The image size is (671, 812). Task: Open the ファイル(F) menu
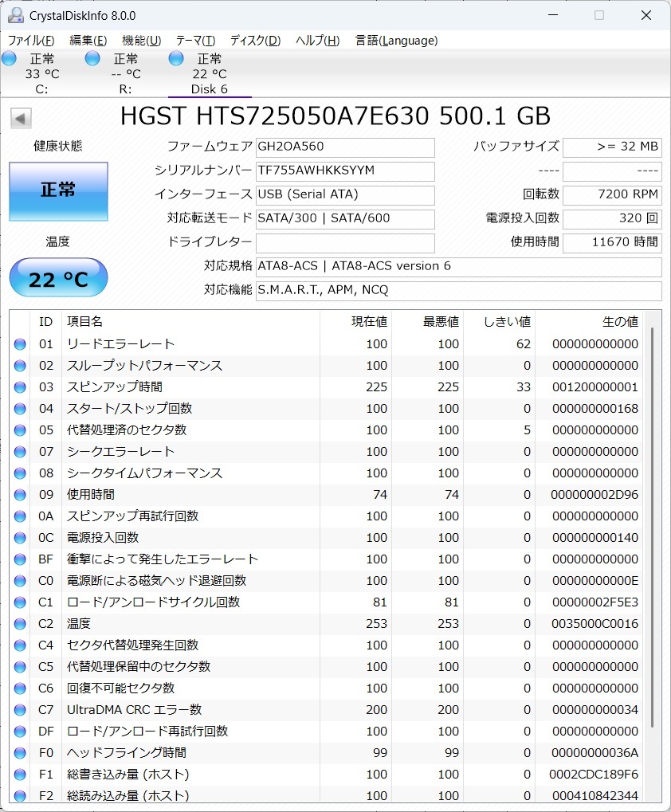point(31,41)
